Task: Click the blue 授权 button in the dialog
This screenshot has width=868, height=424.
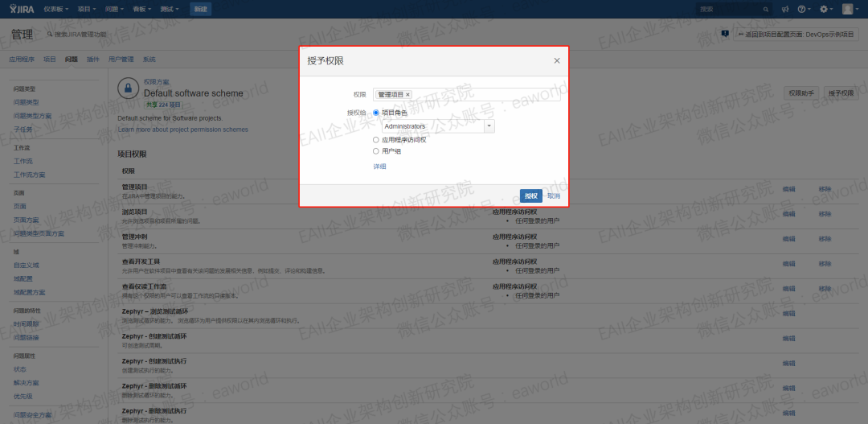Action: pos(531,196)
